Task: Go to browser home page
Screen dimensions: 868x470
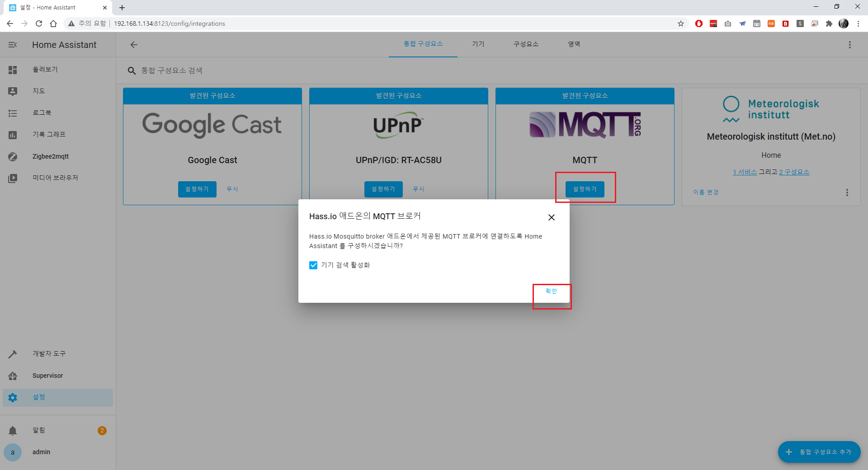Action: pos(53,23)
